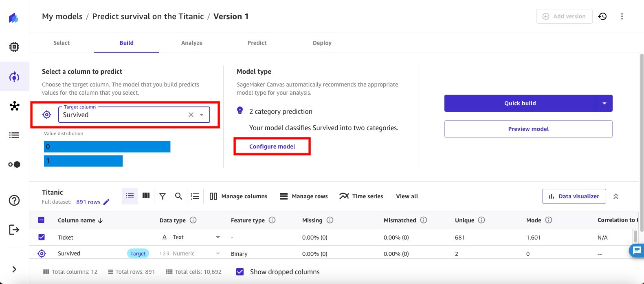This screenshot has width=644, height=284.
Task: Switch to the Predict tab
Action: (257, 43)
